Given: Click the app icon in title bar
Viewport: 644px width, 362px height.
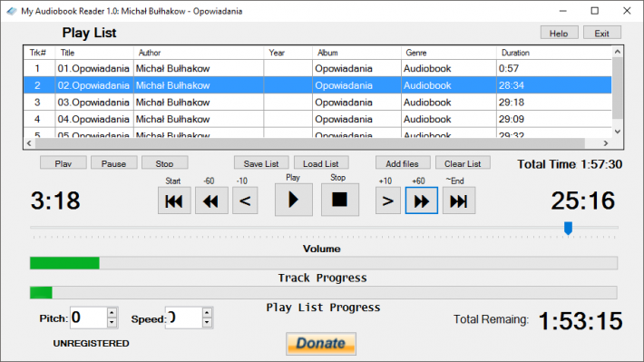Looking at the screenshot, I should (x=12, y=11).
